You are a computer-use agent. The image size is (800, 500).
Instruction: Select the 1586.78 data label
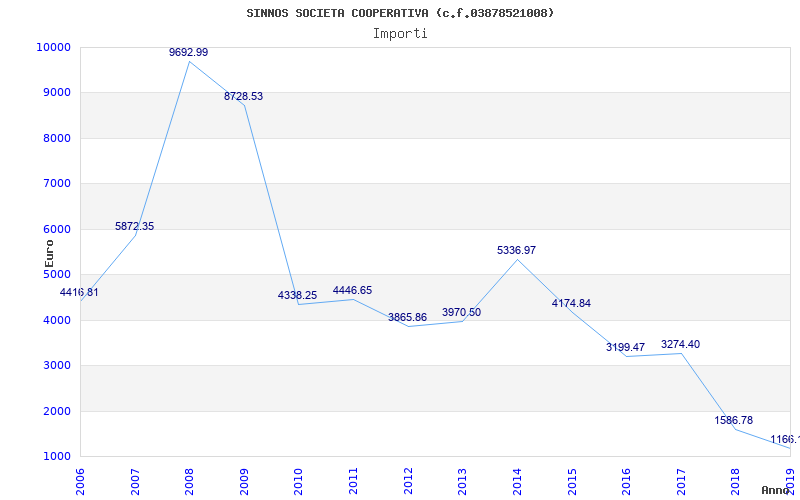(733, 420)
